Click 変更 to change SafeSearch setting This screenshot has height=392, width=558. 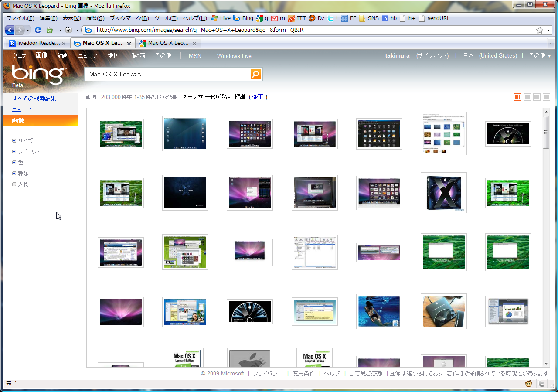tap(258, 97)
